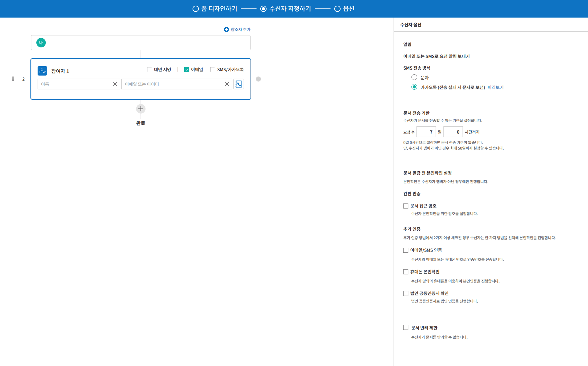This screenshot has height=366, width=588.
Task: Click the 미리보기 link
Action: pos(495,87)
